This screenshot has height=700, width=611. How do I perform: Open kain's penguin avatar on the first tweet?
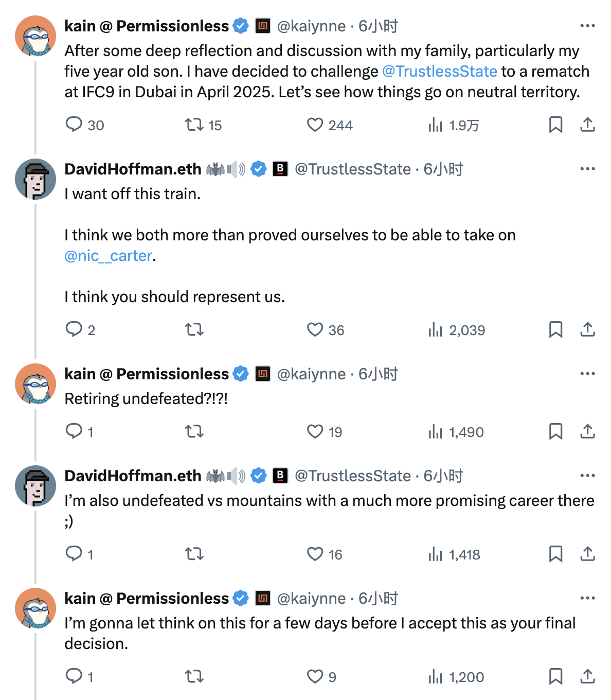coord(35,36)
